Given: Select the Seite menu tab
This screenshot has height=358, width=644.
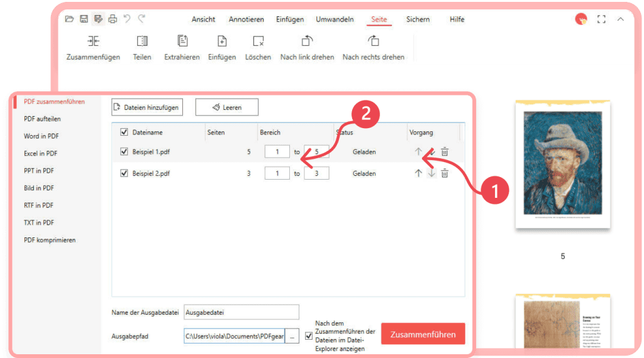Looking at the screenshot, I should pyautogui.click(x=379, y=19).
